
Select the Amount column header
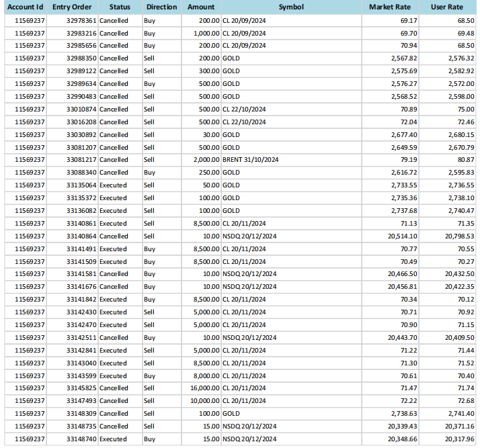point(201,7)
